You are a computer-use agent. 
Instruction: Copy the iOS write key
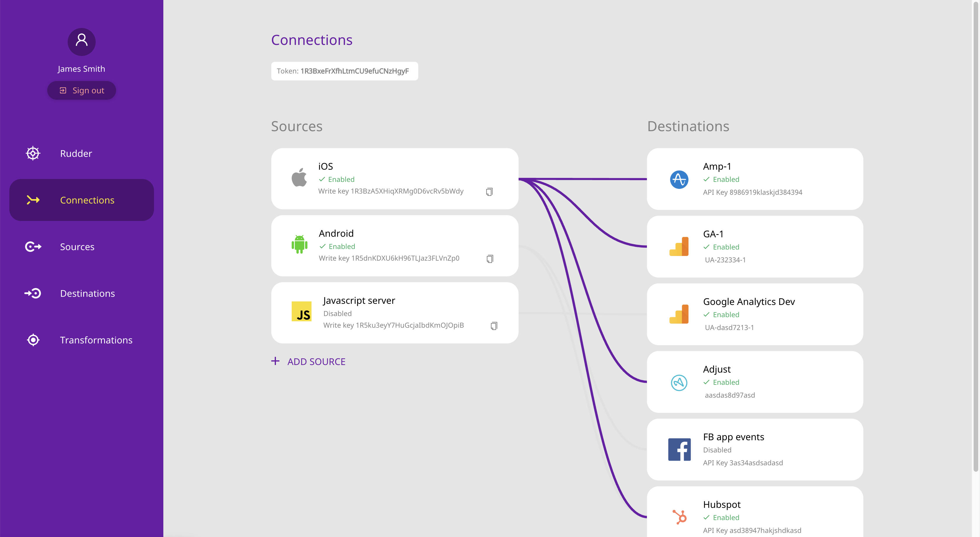(x=489, y=192)
